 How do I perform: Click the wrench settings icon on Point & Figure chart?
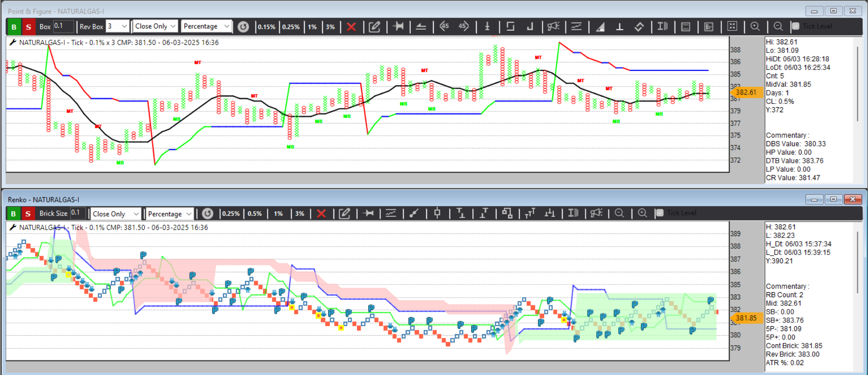click(x=13, y=43)
